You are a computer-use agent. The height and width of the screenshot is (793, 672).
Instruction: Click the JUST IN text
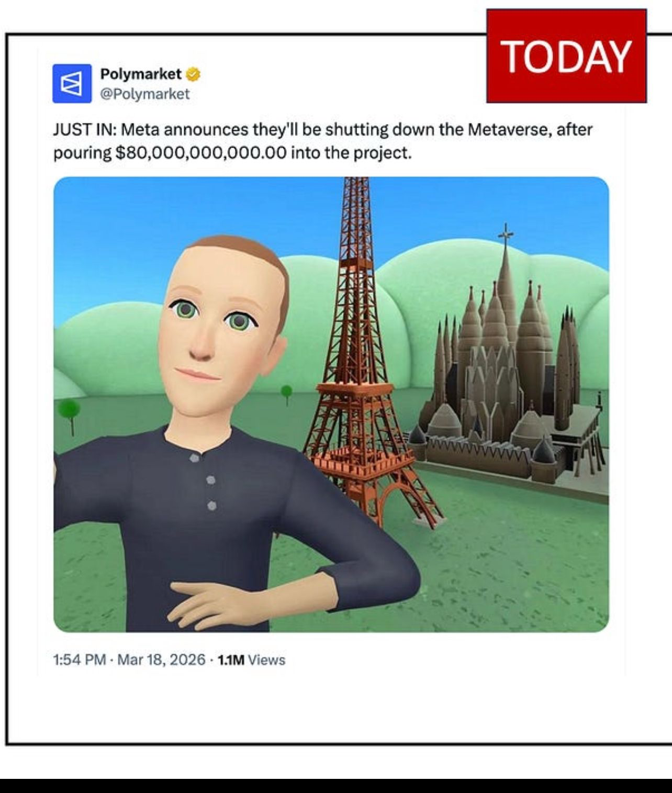[x=84, y=129]
